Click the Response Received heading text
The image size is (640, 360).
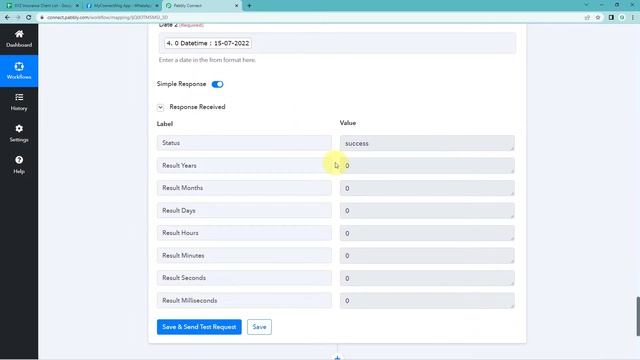tap(197, 107)
